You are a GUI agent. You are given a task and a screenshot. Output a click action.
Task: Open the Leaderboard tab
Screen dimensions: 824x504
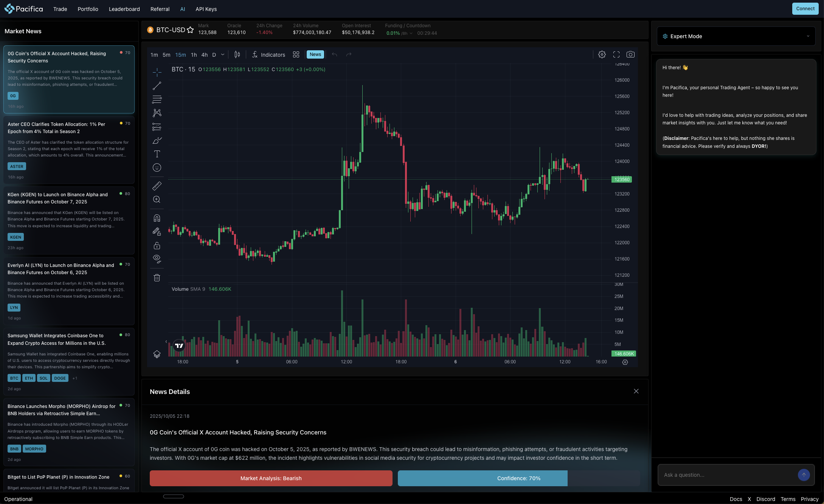tap(124, 9)
